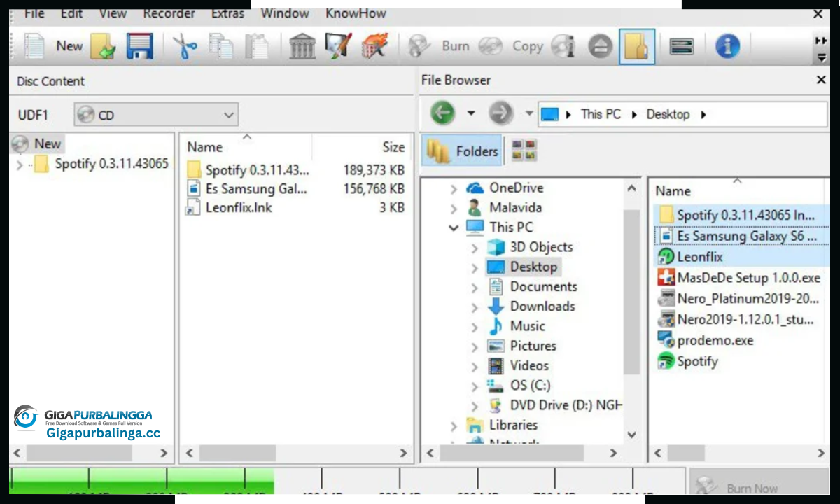
Task: Open the Edit menu
Action: click(71, 13)
